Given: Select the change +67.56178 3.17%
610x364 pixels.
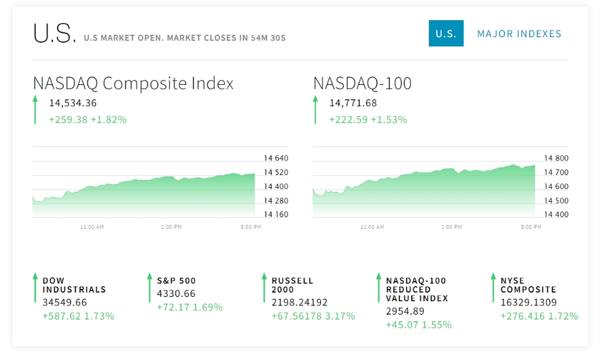Looking at the screenshot, I should point(313,316).
